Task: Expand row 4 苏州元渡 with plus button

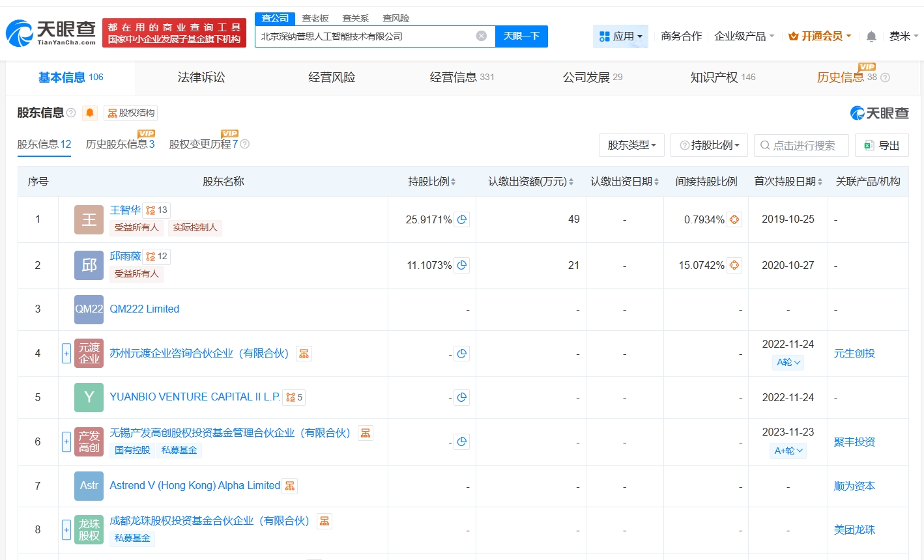Action: coord(66,354)
